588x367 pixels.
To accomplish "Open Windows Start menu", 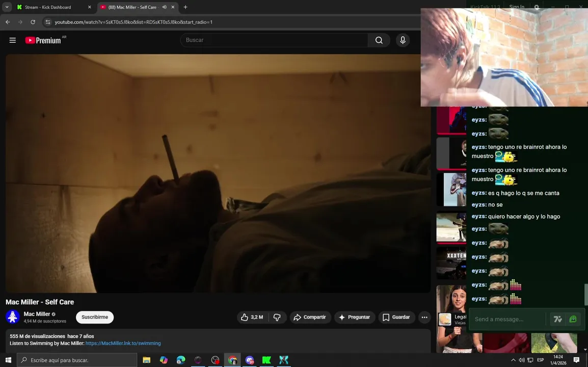I will [x=8, y=360].
